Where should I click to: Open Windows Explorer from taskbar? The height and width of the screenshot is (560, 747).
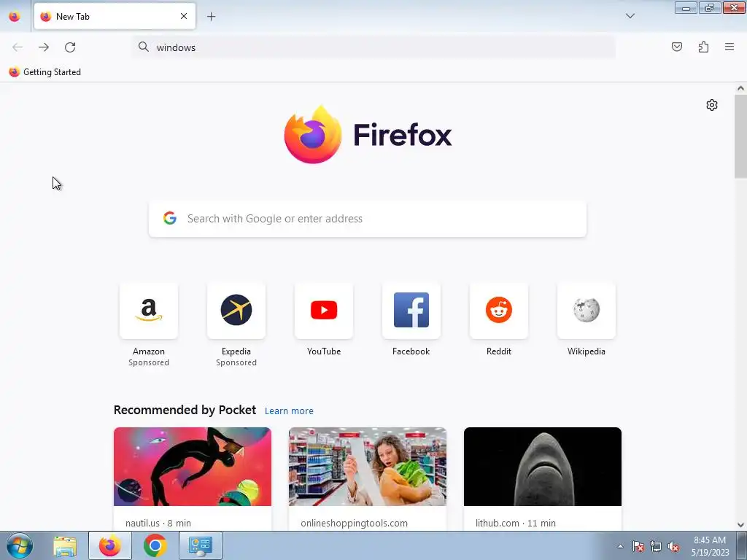pyautogui.click(x=65, y=545)
